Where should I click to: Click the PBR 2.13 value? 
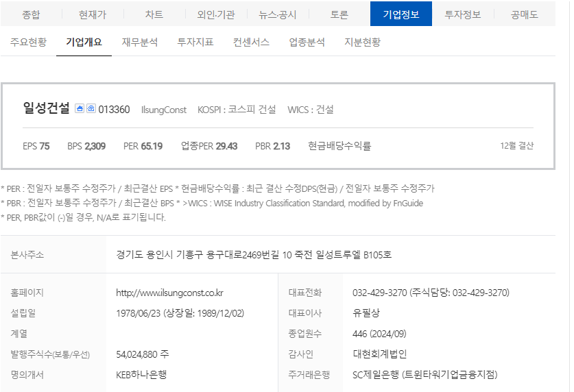click(272, 146)
